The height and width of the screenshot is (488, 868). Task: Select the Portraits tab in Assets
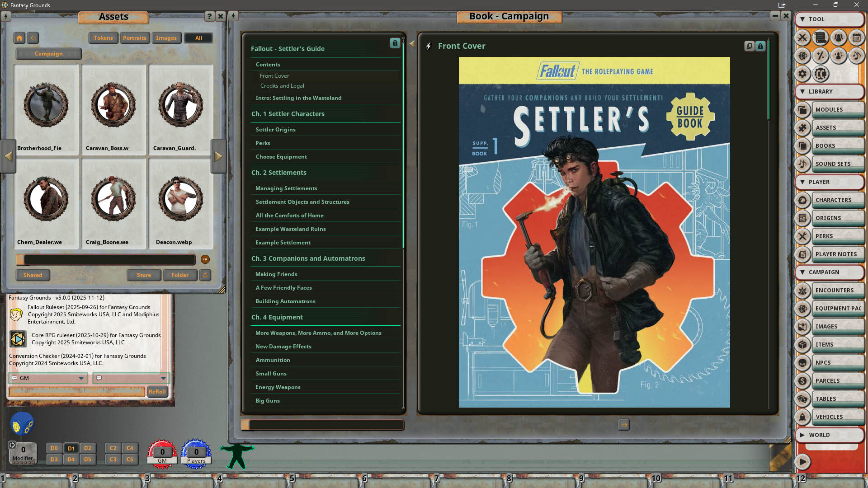(135, 38)
